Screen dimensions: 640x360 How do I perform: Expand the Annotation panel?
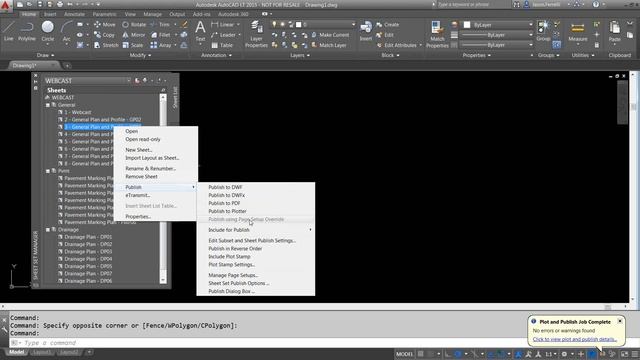tap(216, 55)
